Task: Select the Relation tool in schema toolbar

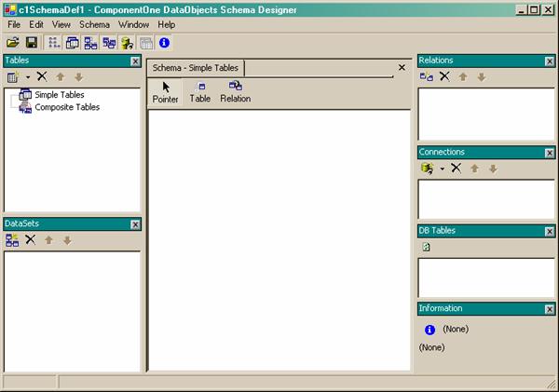Action: coord(236,92)
